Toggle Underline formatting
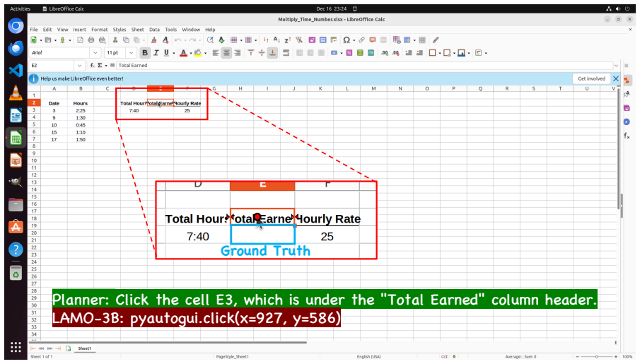640x364 pixels. (166, 52)
